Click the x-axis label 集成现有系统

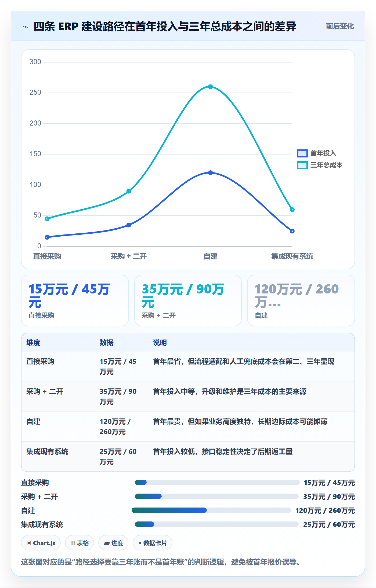[x=292, y=256]
